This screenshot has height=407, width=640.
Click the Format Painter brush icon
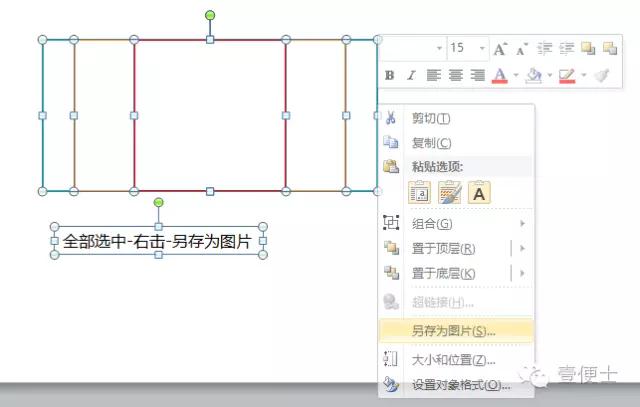click(x=602, y=75)
